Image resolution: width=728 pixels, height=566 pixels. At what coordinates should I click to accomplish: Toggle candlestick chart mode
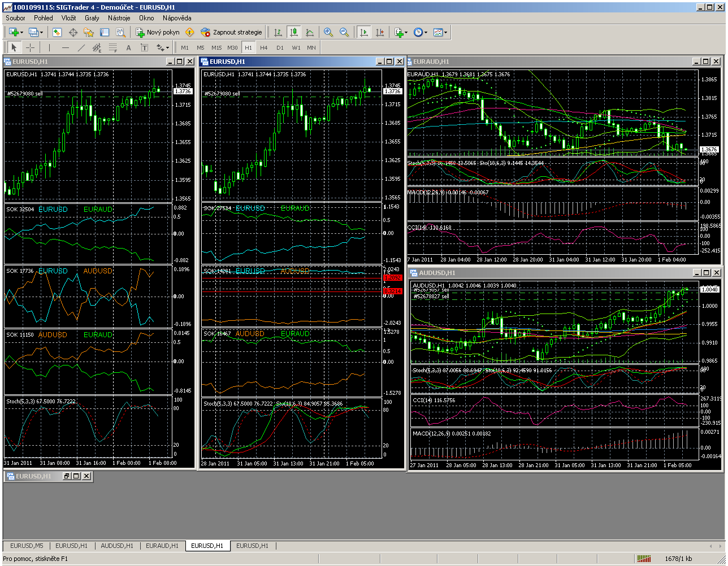tap(293, 32)
